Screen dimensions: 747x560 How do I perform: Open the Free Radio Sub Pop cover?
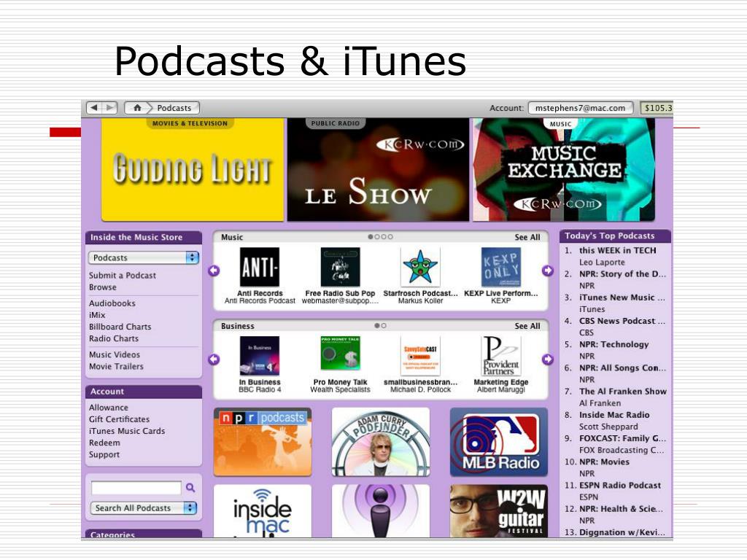coord(340,267)
